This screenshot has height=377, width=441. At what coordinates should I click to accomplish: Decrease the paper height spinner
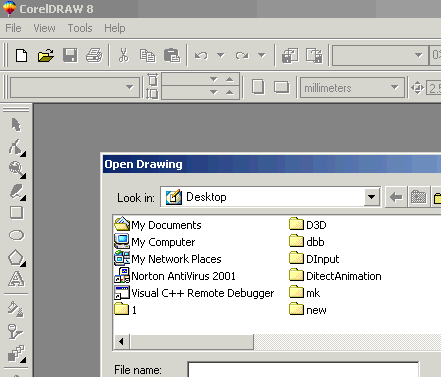(213, 92)
